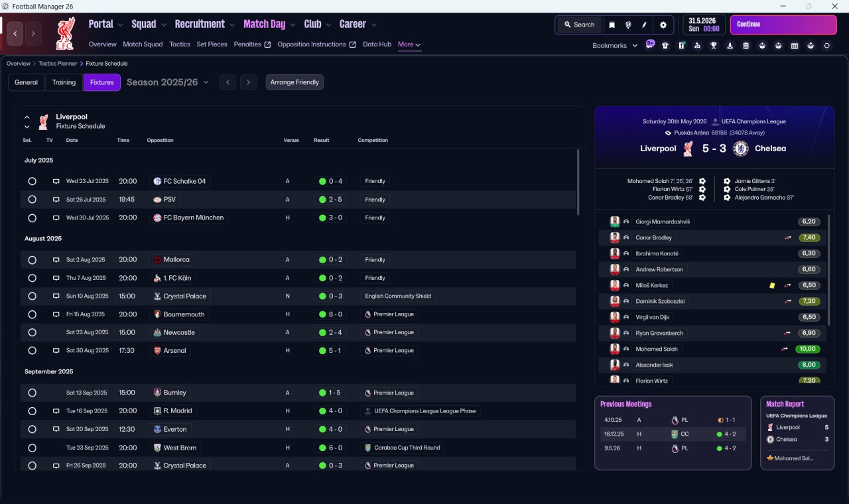Open the scouting magnifier bookmark icon
This screenshot has width=849, height=504.
[697, 46]
